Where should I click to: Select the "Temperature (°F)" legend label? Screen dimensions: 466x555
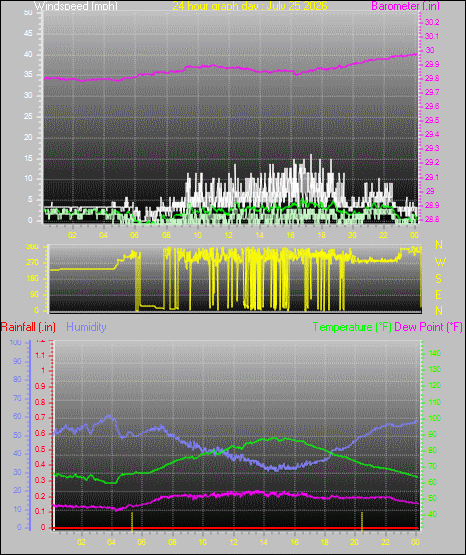352,327
